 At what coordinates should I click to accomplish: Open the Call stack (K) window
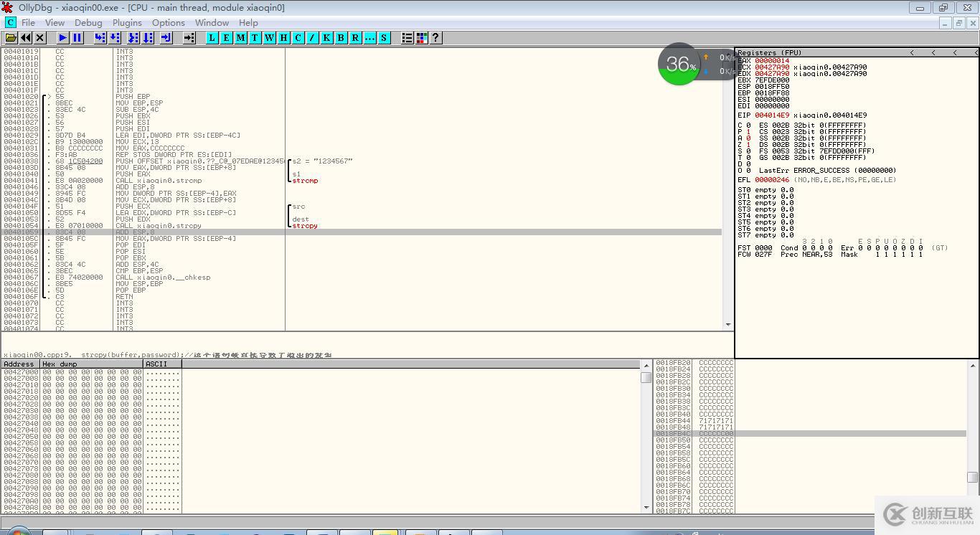(326, 37)
